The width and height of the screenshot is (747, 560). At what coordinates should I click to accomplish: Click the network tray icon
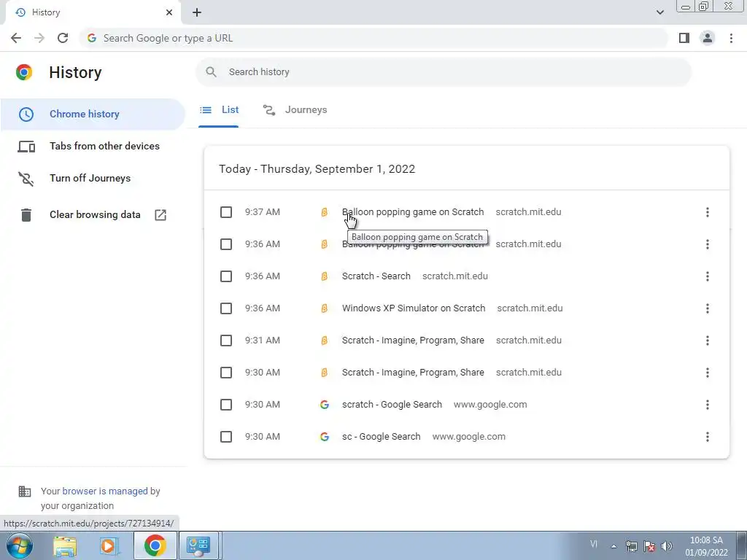point(631,546)
